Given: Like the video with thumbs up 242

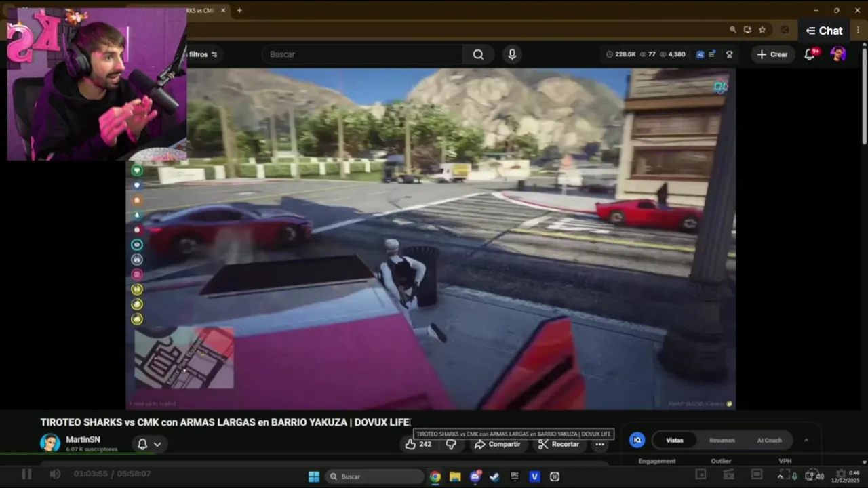Looking at the screenshot, I should pos(418,444).
